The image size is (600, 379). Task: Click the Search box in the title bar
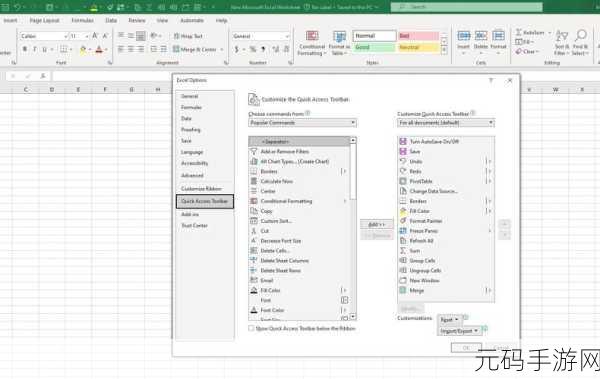[466, 7]
